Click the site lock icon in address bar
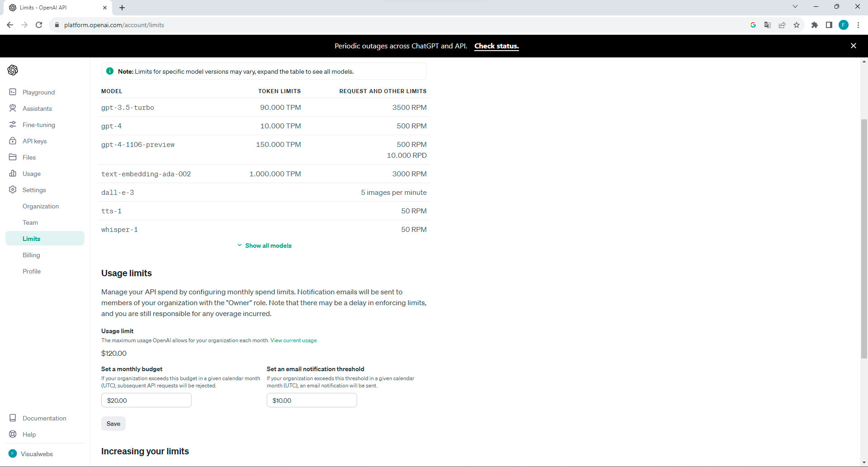Viewport: 868px width, 467px height. tap(57, 25)
